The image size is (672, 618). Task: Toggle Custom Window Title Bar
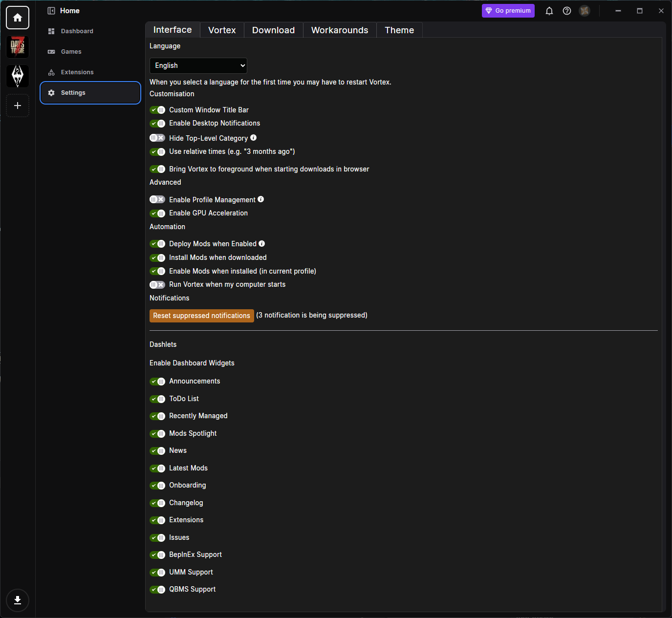click(157, 110)
